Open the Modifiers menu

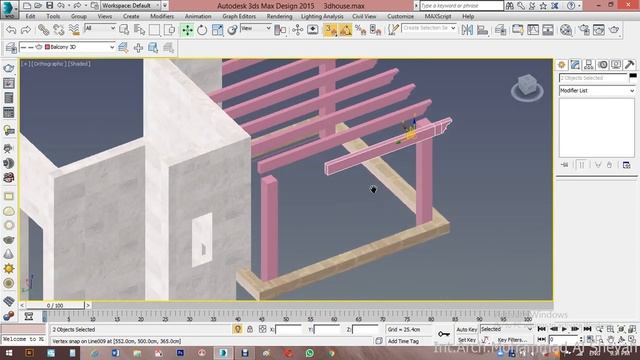tap(162, 16)
